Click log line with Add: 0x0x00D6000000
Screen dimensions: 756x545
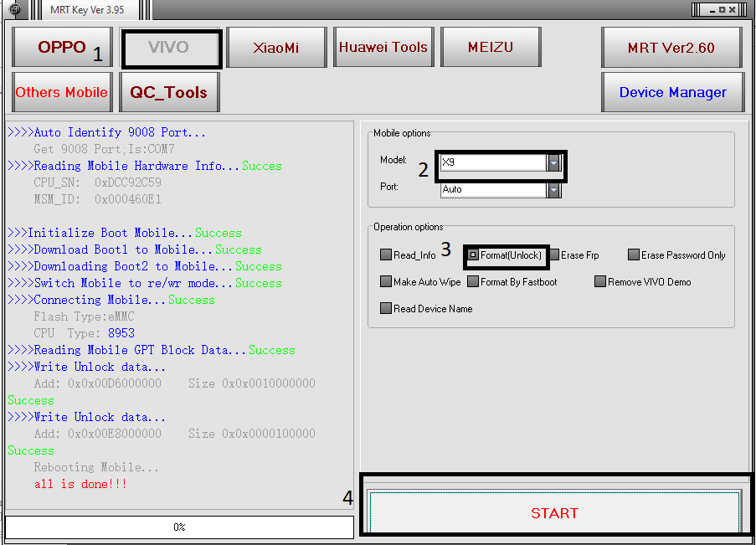(174, 383)
